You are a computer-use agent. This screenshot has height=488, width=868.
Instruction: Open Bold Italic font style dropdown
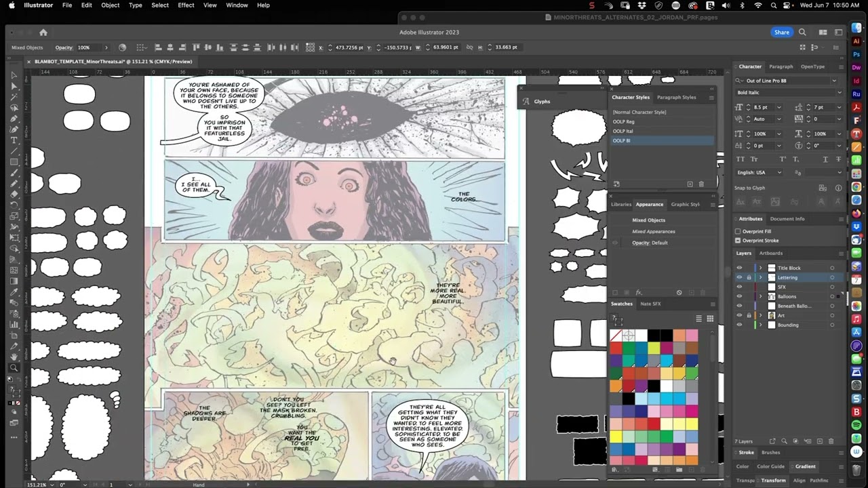tap(838, 92)
